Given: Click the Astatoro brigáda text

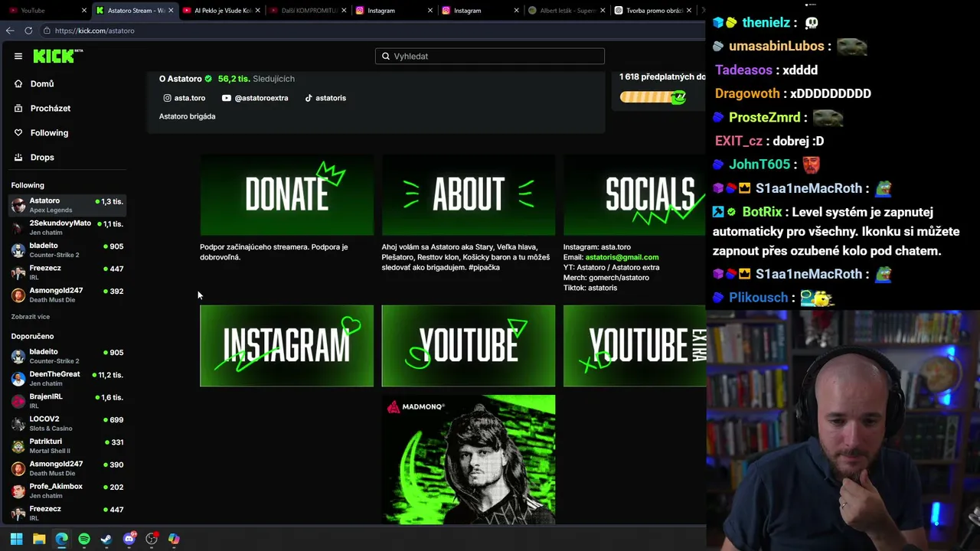Looking at the screenshot, I should 187,116.
